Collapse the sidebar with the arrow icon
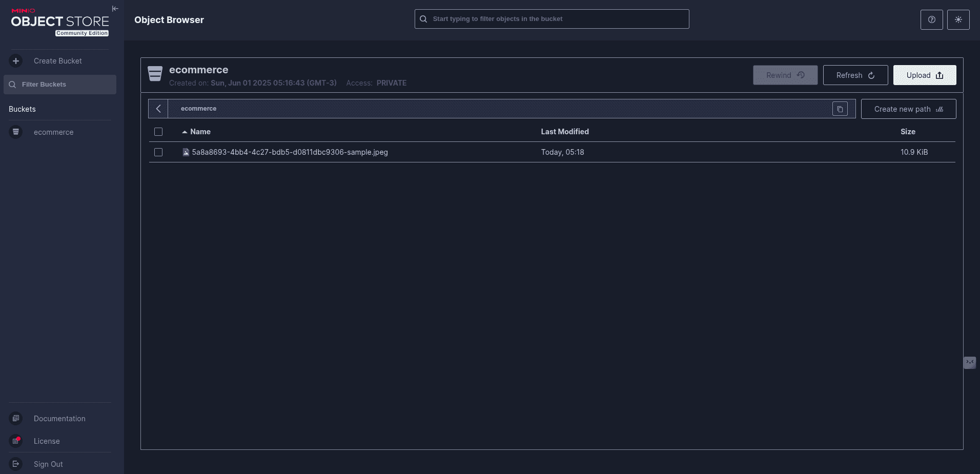Screen dimensions: 980x474 click(115, 9)
